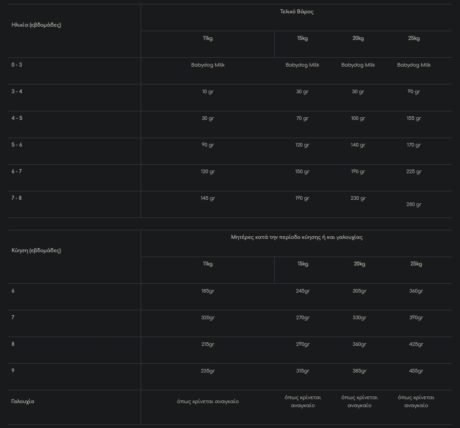This screenshot has height=428, width=460.
Task: Click the Κύηση (εβδομάδες) header cell
Action: [36, 251]
